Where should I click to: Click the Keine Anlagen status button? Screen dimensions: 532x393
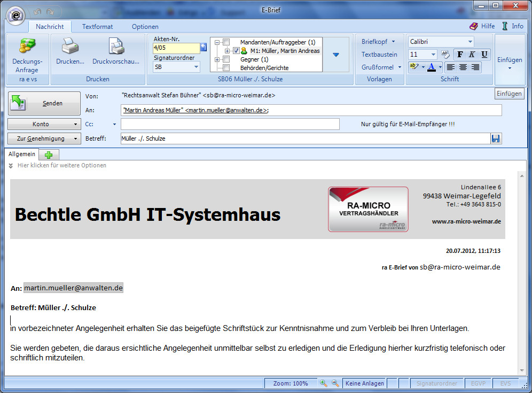[x=364, y=383]
